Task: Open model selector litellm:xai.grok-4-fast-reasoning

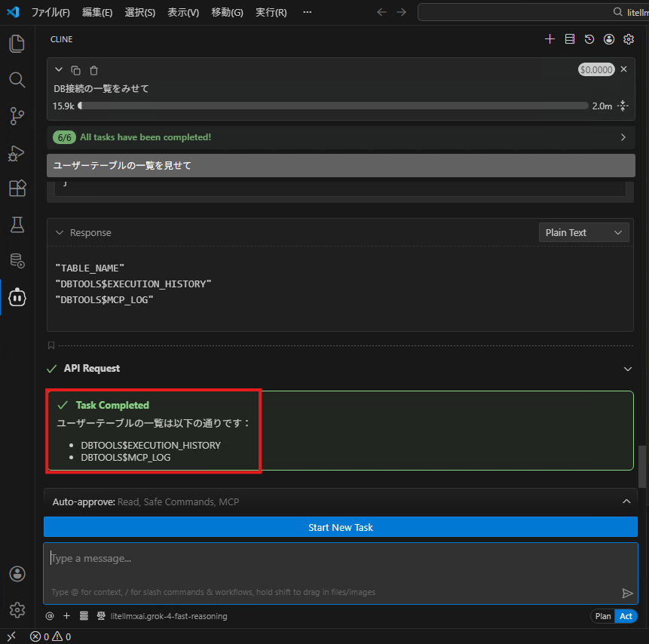Action: pos(169,616)
